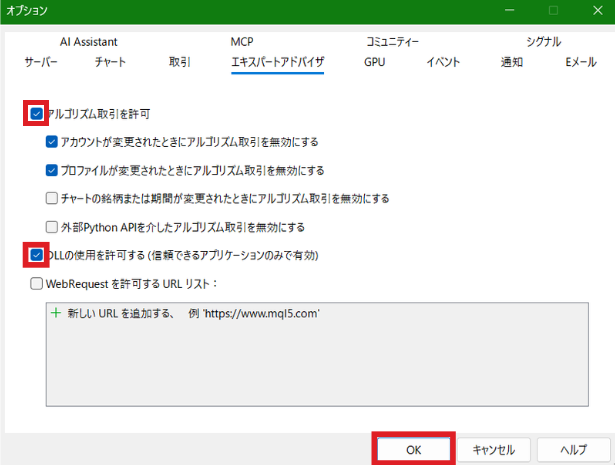Enable WebRequest を許可する URL リスト
The height and width of the screenshot is (465, 615).
tap(36, 284)
